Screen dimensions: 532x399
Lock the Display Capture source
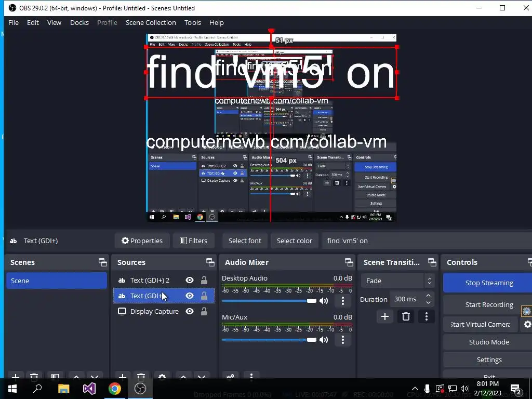pos(204,312)
